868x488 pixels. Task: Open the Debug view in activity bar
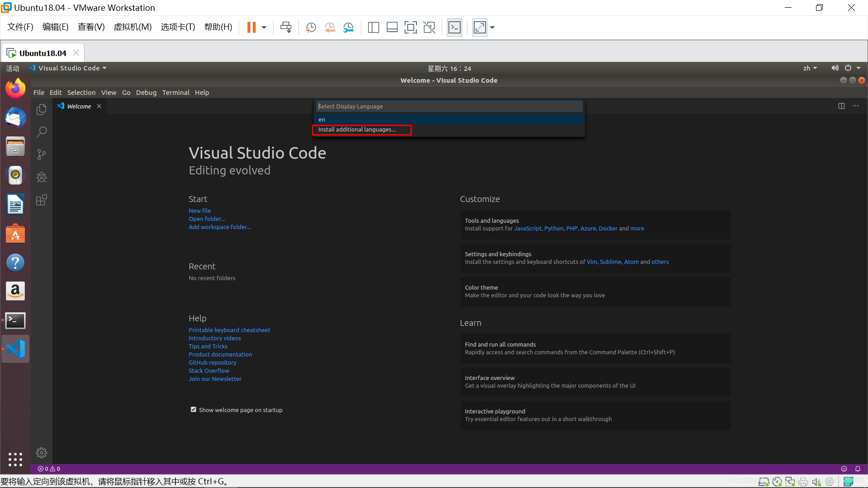click(42, 177)
